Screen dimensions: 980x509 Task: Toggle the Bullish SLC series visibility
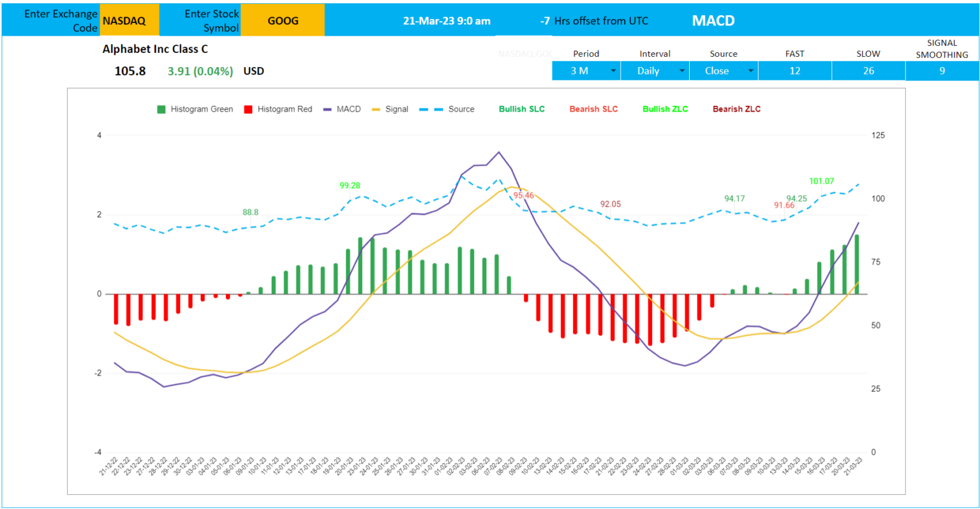[522, 109]
